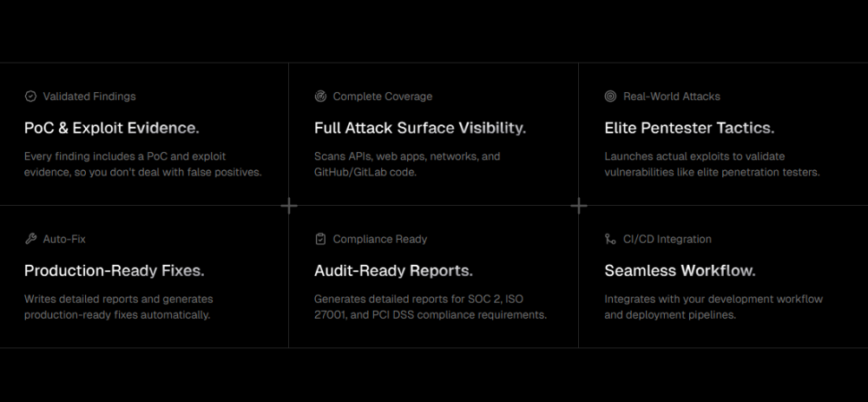Image resolution: width=868 pixels, height=402 pixels.
Task: Click the Production-Ready Fixes heading
Action: [x=114, y=270]
